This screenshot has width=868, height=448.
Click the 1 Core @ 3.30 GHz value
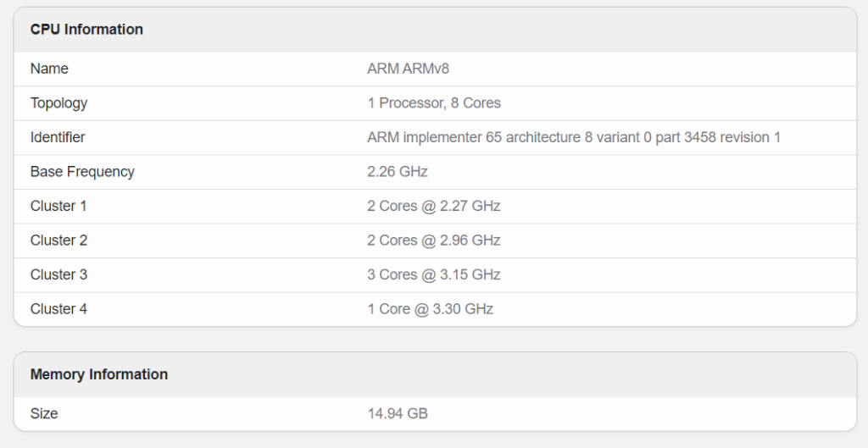click(431, 309)
